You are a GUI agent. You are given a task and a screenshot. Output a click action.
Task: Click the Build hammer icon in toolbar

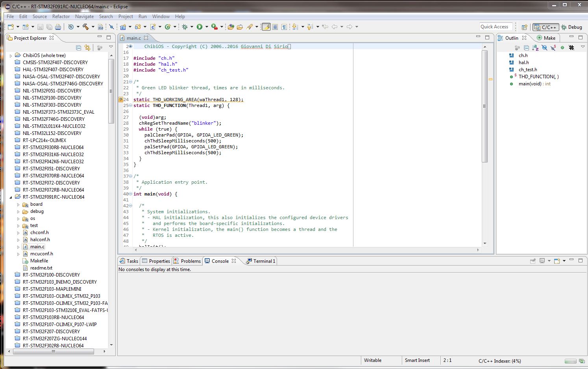click(x=85, y=27)
